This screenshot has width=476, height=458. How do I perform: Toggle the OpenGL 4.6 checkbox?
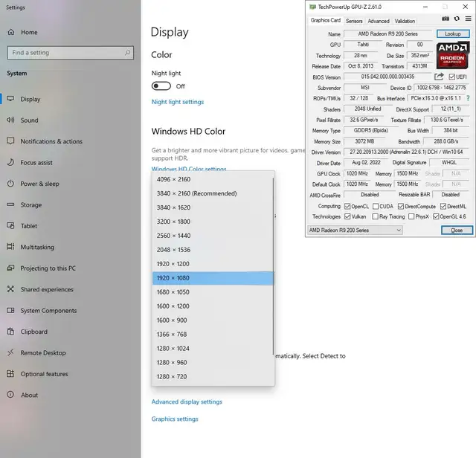(x=436, y=216)
